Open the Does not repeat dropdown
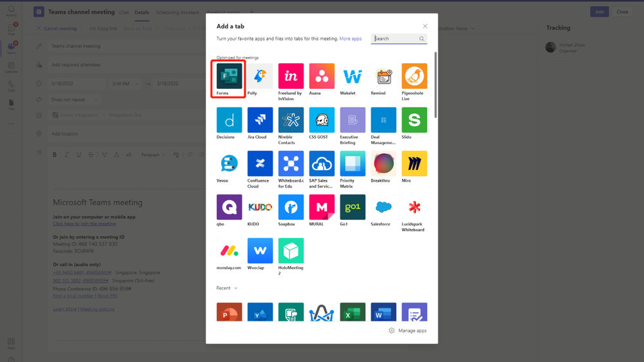 click(x=74, y=100)
